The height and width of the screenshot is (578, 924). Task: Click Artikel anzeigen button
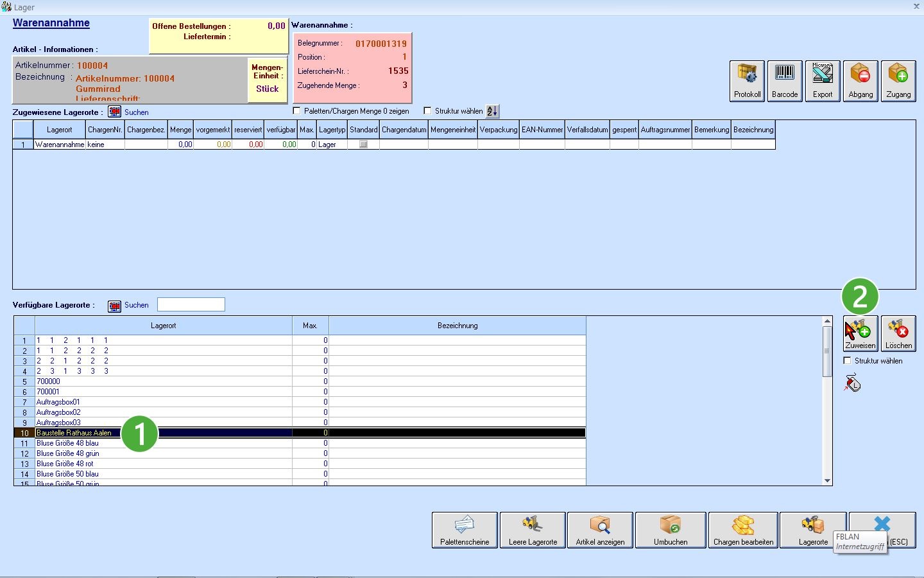point(600,530)
